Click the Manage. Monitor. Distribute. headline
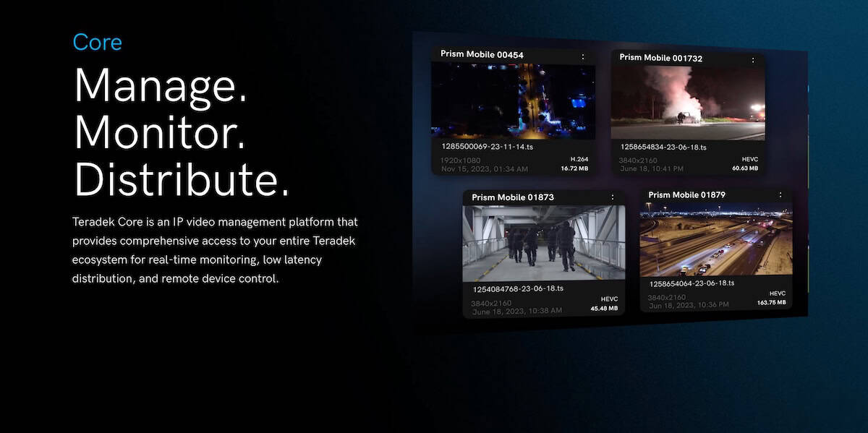This screenshot has width=868, height=433. pyautogui.click(x=182, y=132)
